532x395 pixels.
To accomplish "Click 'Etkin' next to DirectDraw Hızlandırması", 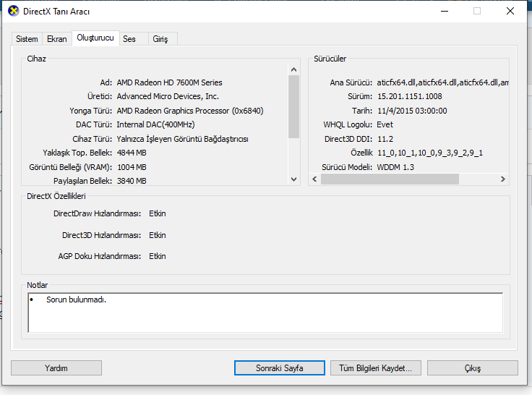I will pos(158,213).
